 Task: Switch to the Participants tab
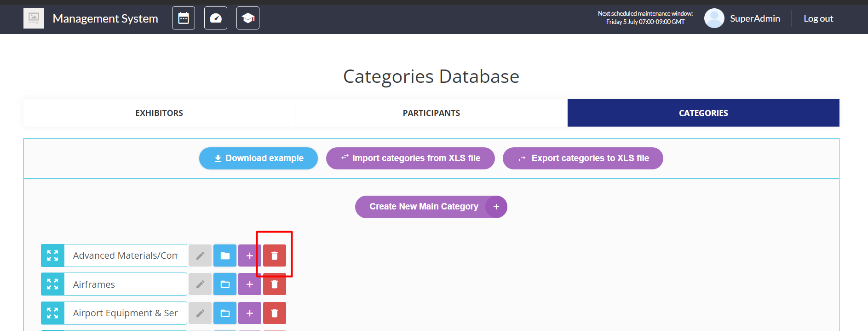click(x=431, y=113)
